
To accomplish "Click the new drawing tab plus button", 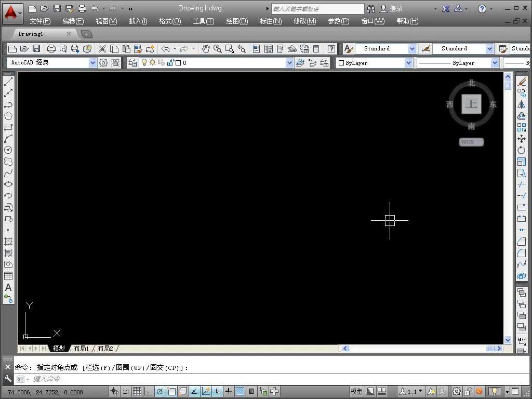I will 86,34.
